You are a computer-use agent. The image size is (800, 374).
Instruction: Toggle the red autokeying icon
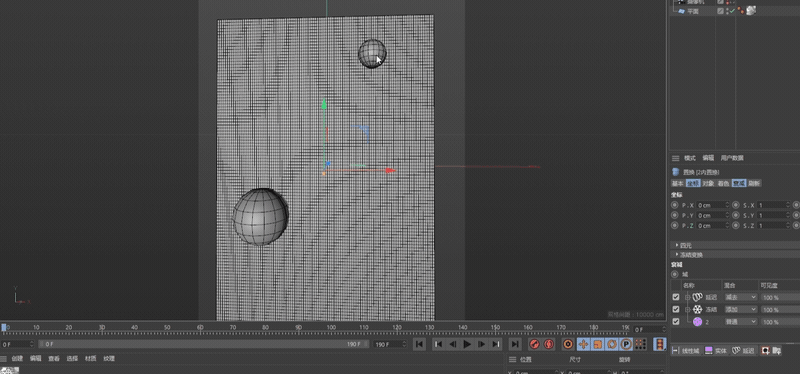point(549,344)
